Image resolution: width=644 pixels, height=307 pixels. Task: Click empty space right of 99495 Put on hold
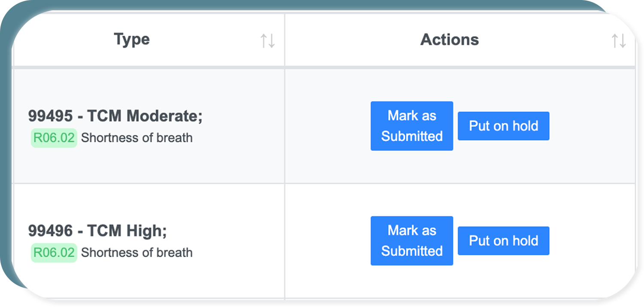pos(592,126)
